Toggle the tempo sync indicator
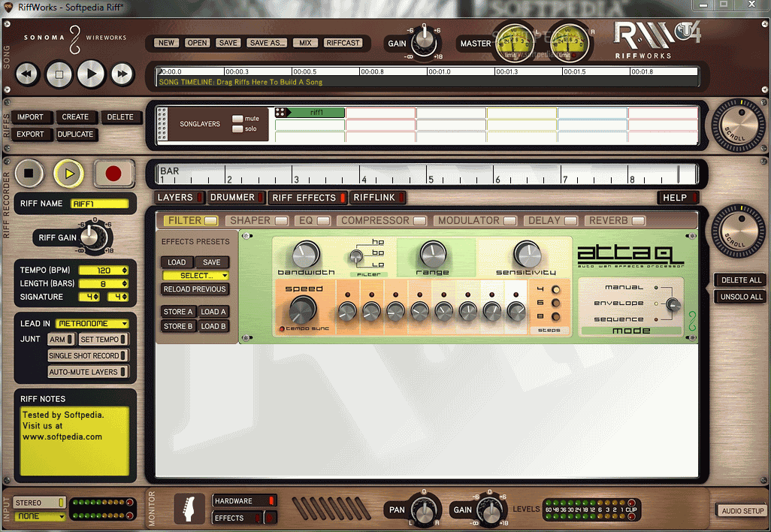This screenshot has height=532, width=771. (283, 329)
